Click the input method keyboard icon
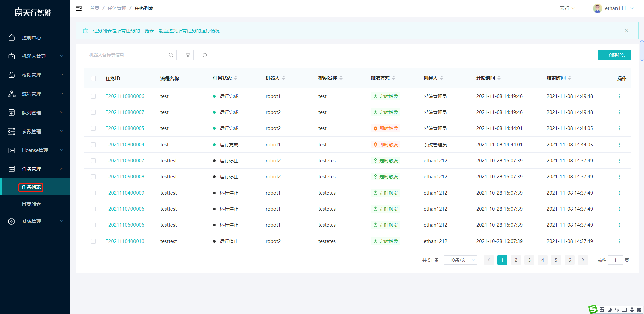Viewport: 644px width, 314px height. (624, 310)
